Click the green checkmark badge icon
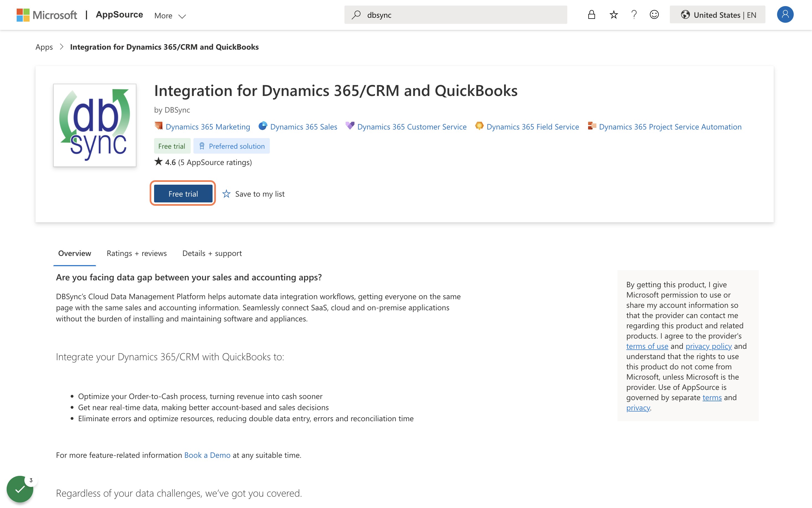Viewport: 812px width, 508px height. coord(20,489)
